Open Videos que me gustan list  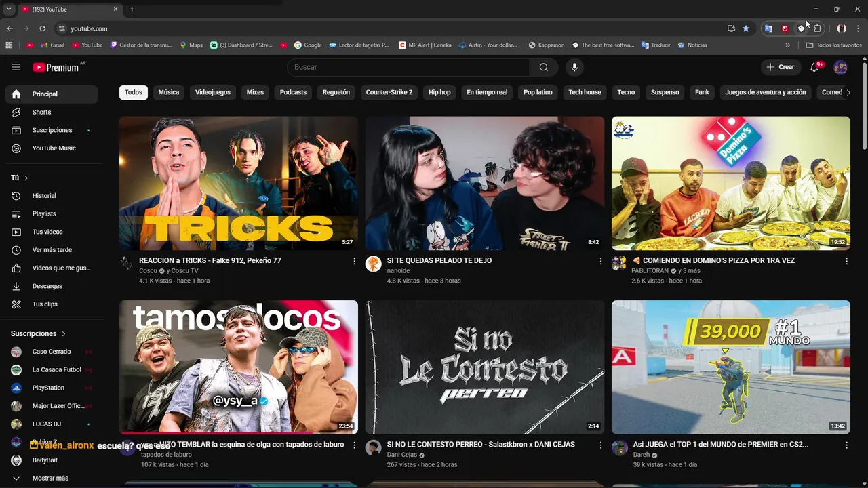pyautogui.click(x=52, y=268)
